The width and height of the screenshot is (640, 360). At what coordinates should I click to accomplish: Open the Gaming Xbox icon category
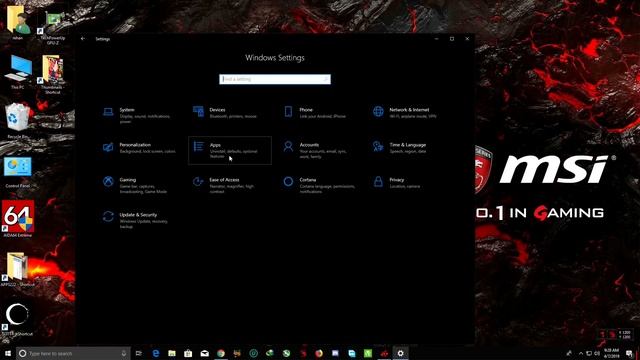pyautogui.click(x=108, y=182)
